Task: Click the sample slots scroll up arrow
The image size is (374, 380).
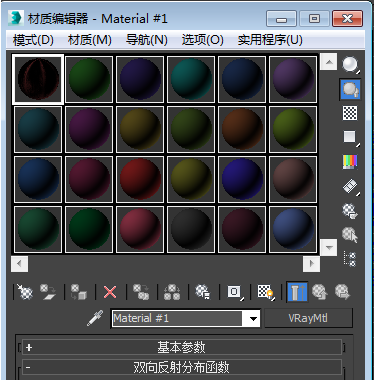Action: pyautogui.click(x=329, y=62)
